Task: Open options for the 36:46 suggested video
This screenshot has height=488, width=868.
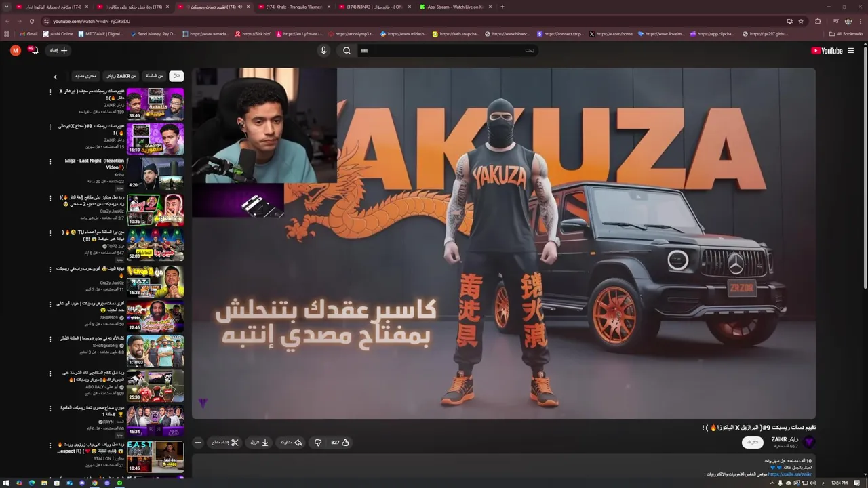Action: [x=50, y=91]
